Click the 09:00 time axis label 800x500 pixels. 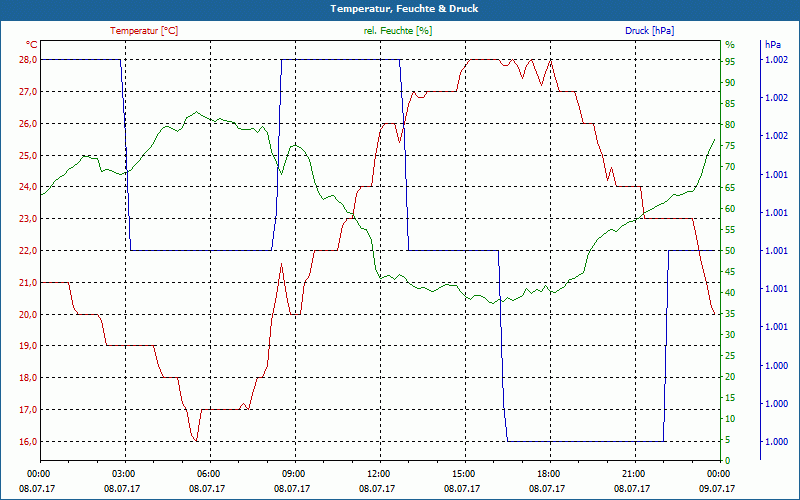(x=293, y=474)
